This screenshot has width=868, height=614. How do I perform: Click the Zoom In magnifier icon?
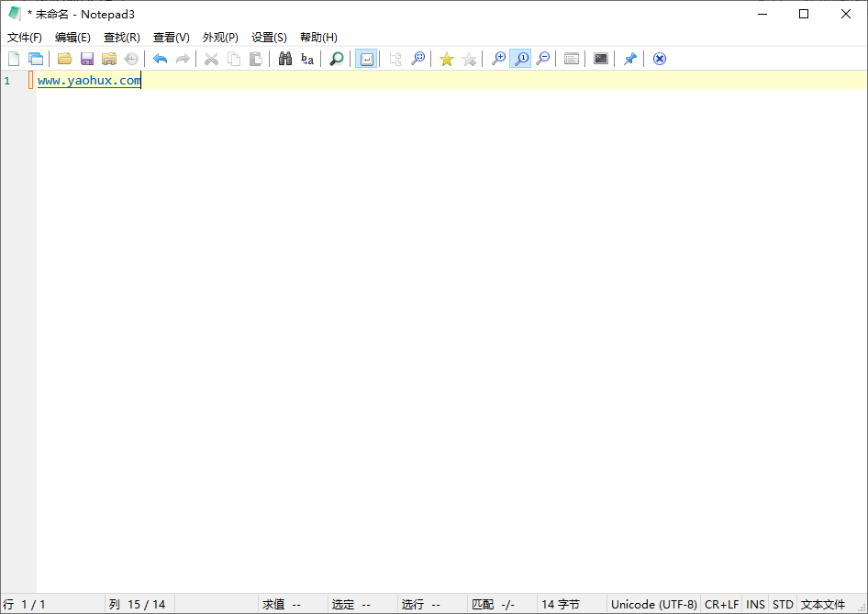(x=498, y=58)
